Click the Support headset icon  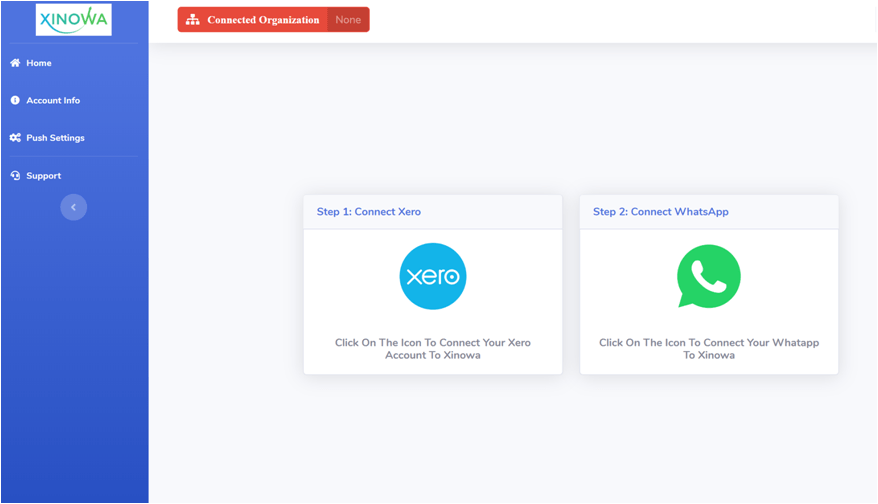tap(15, 176)
